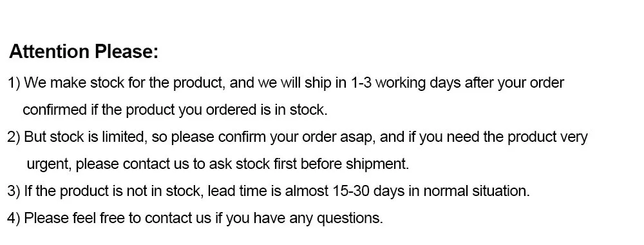Click the words "need the product very"
Screen dimensions: 644x245
point(516,138)
